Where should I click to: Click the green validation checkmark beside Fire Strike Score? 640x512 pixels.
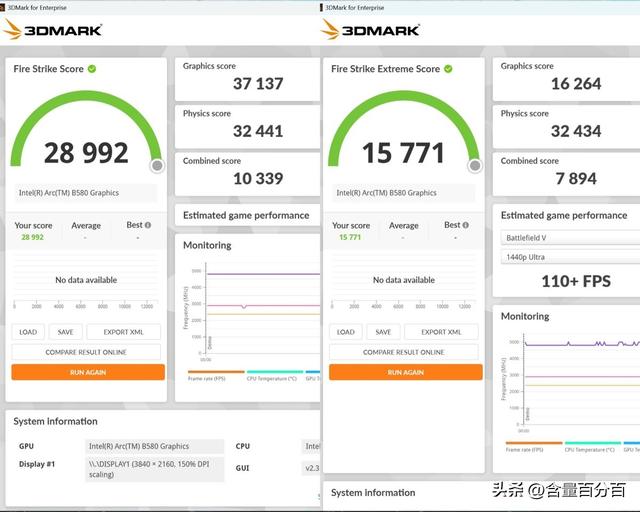[92, 69]
